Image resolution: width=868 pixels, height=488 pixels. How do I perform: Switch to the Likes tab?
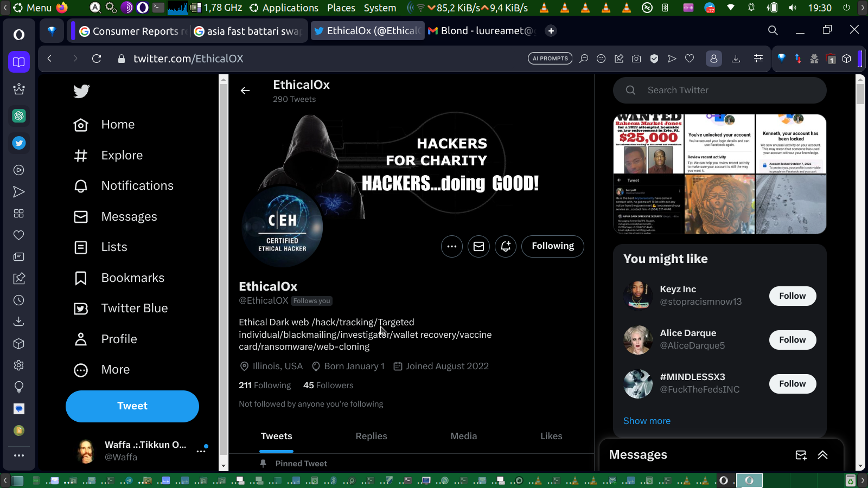(x=551, y=436)
